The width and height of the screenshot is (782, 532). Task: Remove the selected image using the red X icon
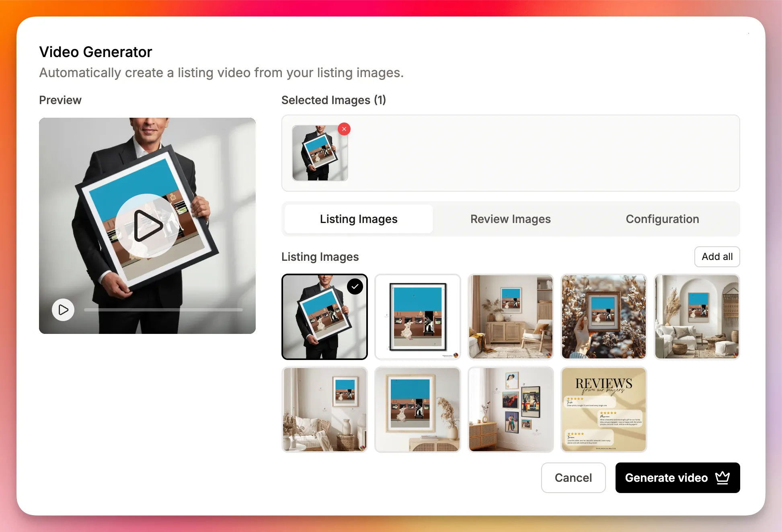344,129
